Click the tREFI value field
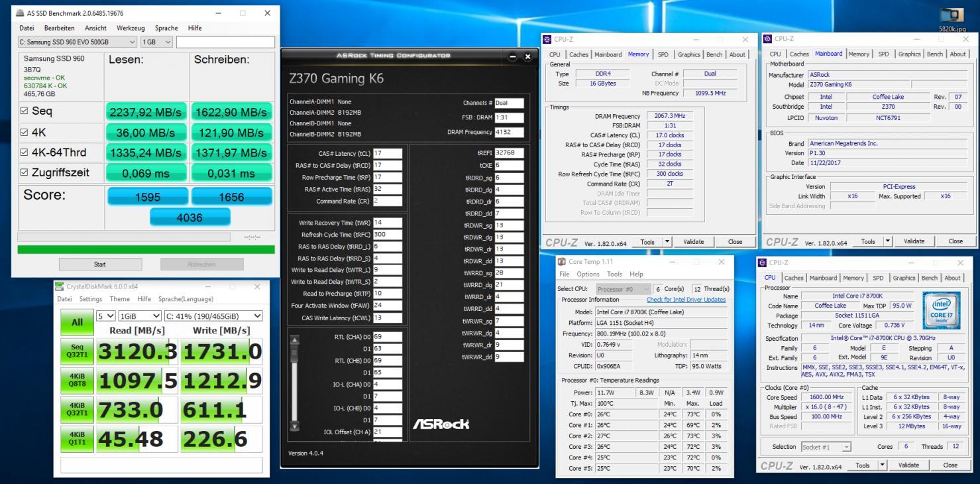The image size is (980, 484). (x=508, y=152)
